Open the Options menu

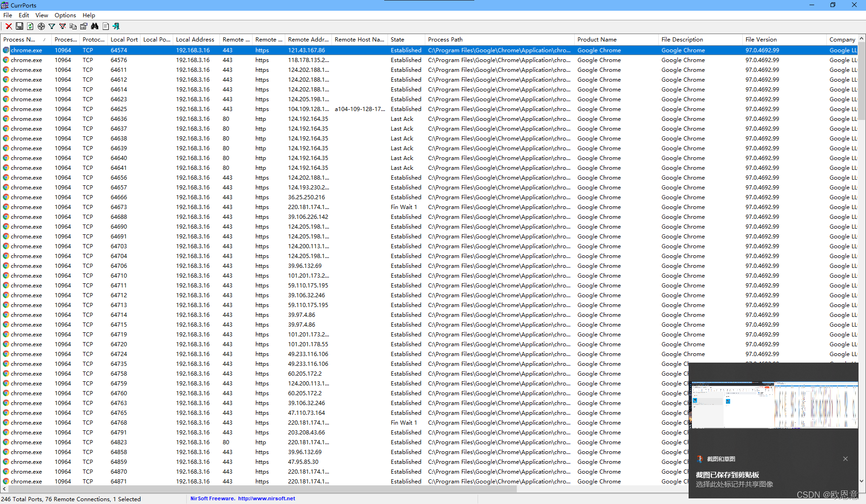[x=65, y=15]
